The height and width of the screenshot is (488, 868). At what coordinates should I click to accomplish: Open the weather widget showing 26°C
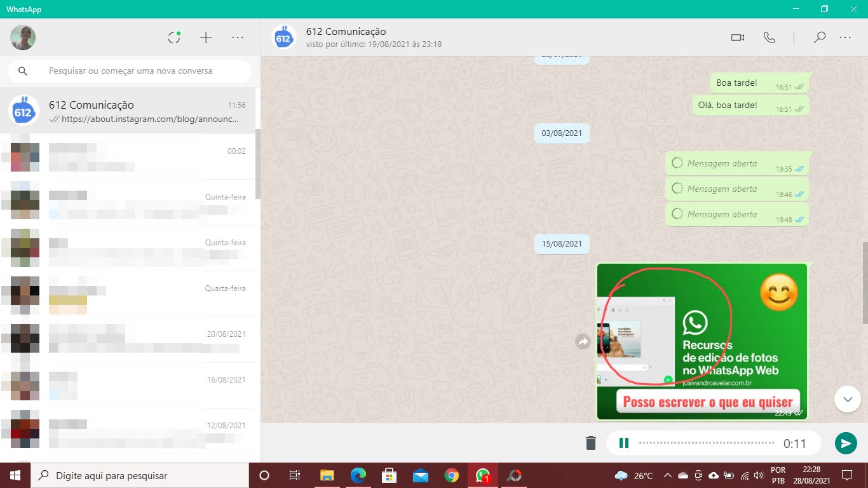pyautogui.click(x=634, y=475)
